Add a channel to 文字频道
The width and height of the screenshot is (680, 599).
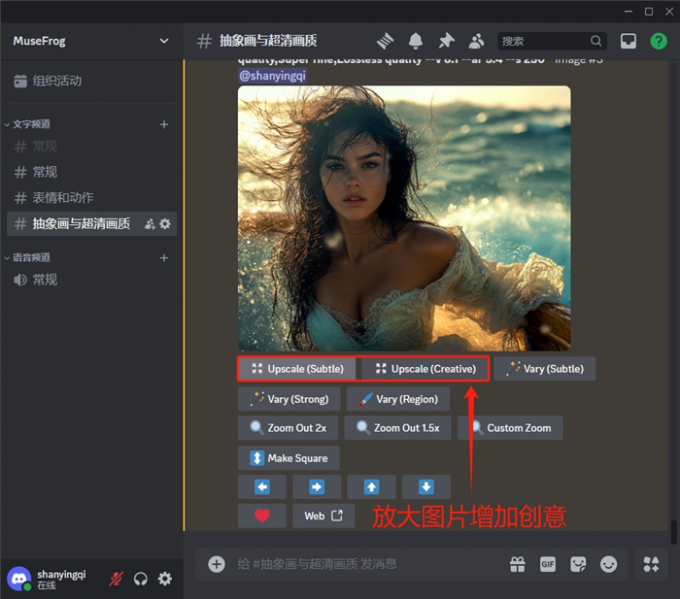tap(164, 124)
